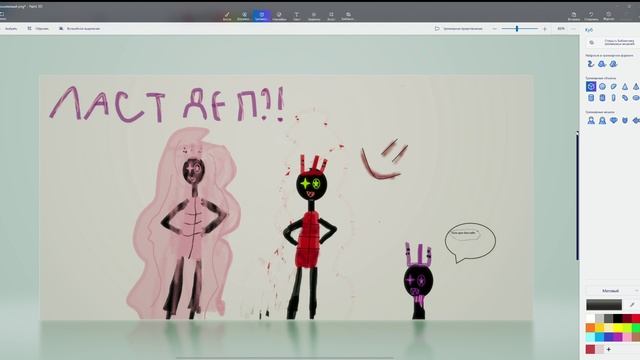The image size is (640, 360).
Task: Click the Paste icon in the title bar
Action: (573, 16)
